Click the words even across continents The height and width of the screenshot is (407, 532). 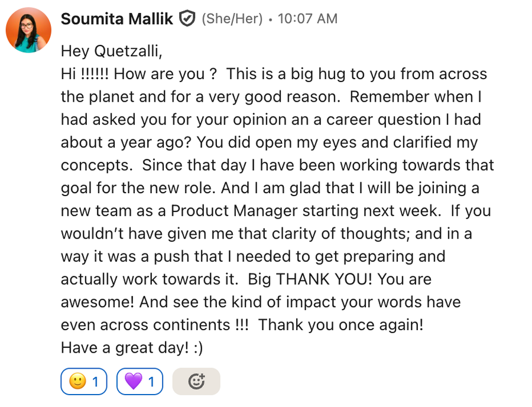click(x=145, y=325)
